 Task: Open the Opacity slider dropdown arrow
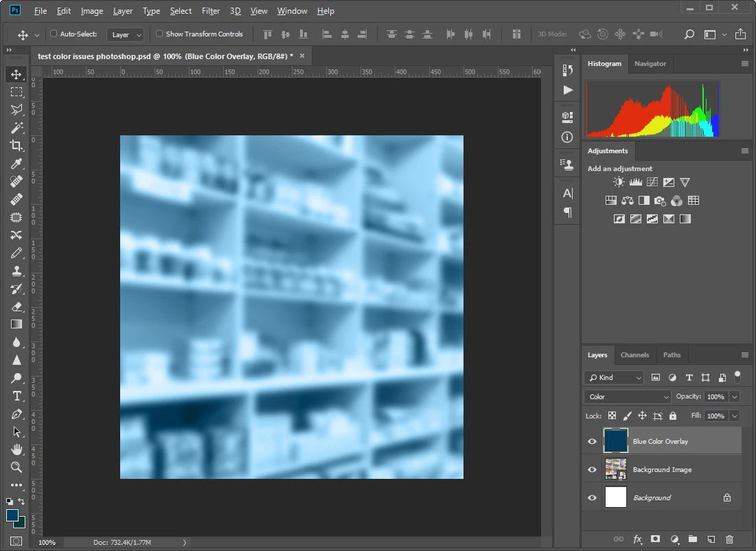[x=735, y=396]
